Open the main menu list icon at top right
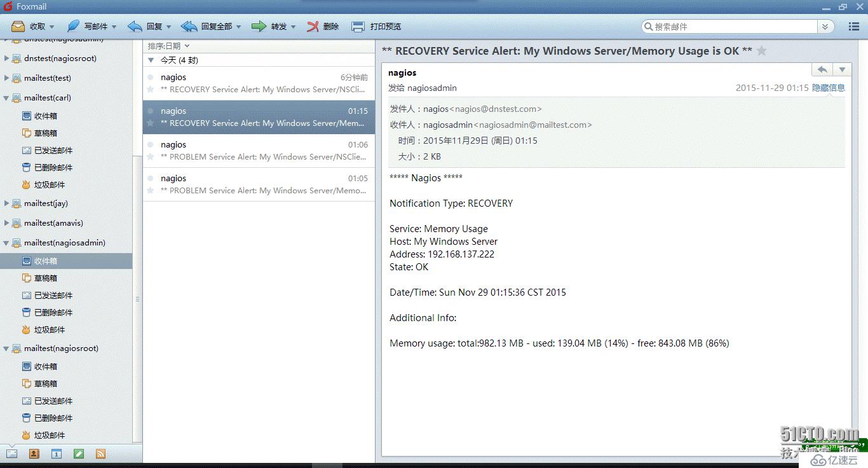Screen dimensions: 868x468 click(x=854, y=27)
